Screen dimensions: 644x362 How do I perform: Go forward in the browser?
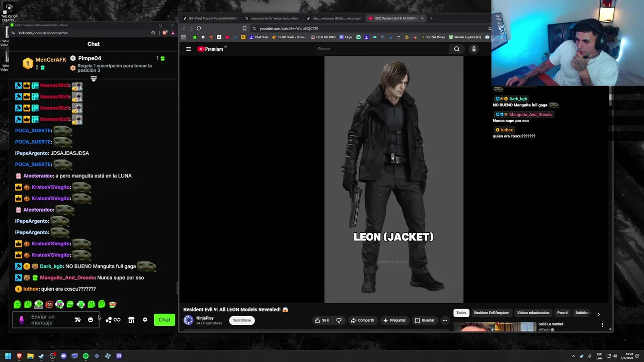191,28
